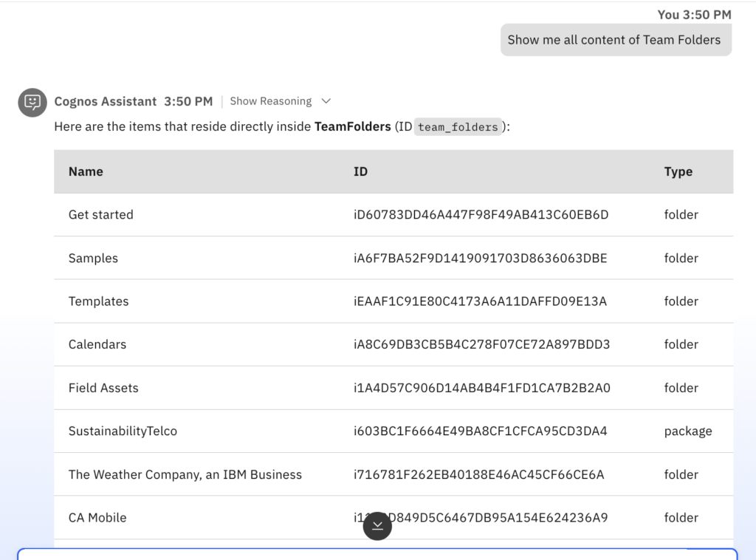The height and width of the screenshot is (560, 756).
Task: Click the CA Mobile folder name
Action: click(97, 518)
